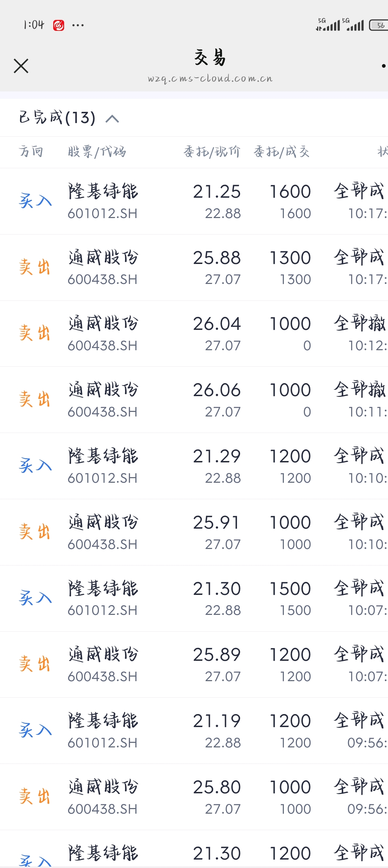Tap the 股票/代码 column header
The height and width of the screenshot is (868, 388).
(x=97, y=152)
